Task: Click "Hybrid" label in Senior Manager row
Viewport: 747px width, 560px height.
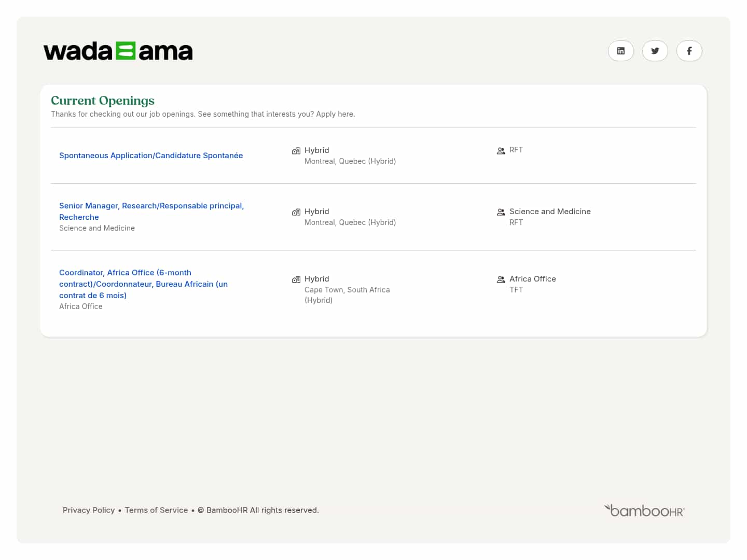Action: tap(317, 212)
